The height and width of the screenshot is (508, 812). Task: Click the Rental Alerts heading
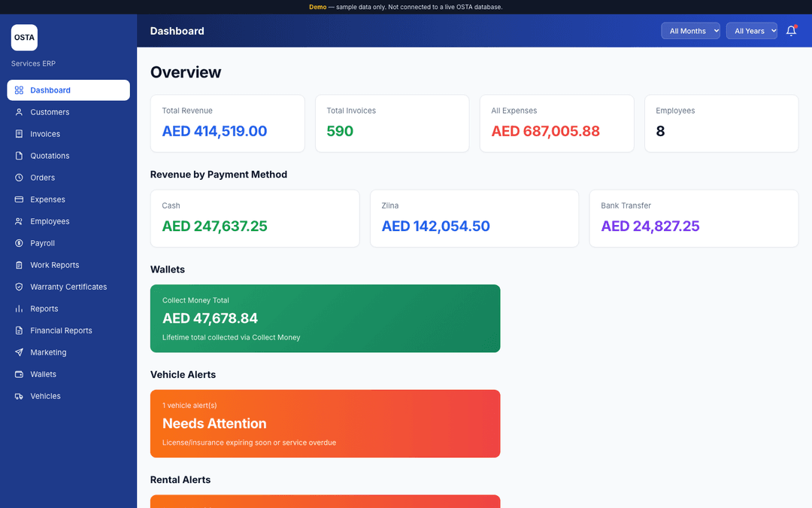(180, 479)
